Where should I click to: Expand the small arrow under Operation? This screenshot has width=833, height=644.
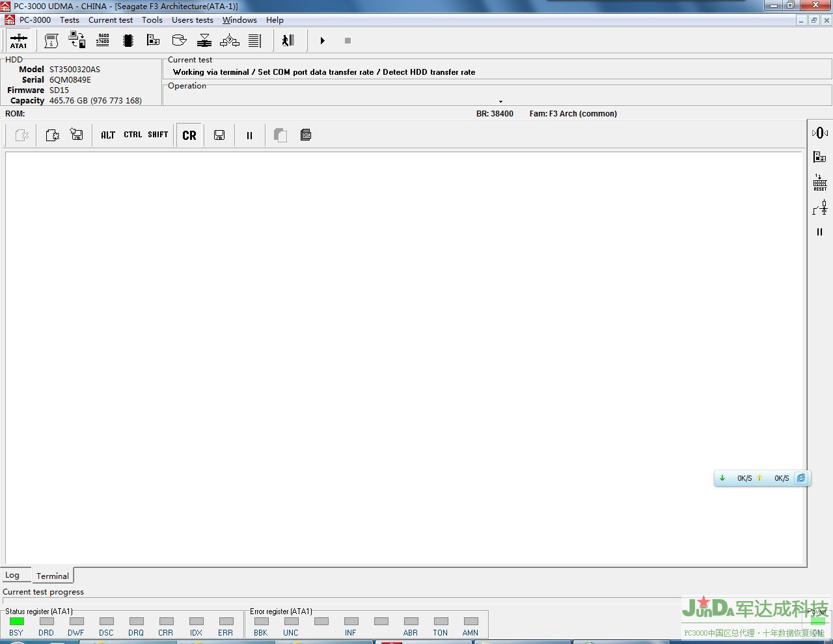[x=500, y=101]
